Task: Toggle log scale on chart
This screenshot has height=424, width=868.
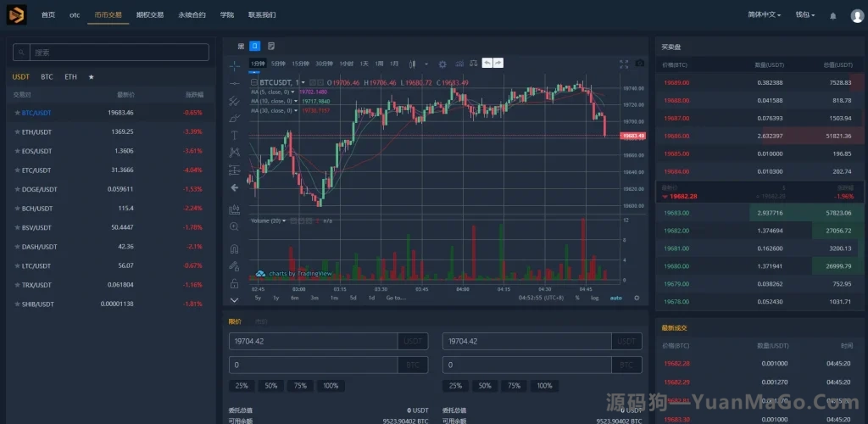Action: tap(595, 298)
